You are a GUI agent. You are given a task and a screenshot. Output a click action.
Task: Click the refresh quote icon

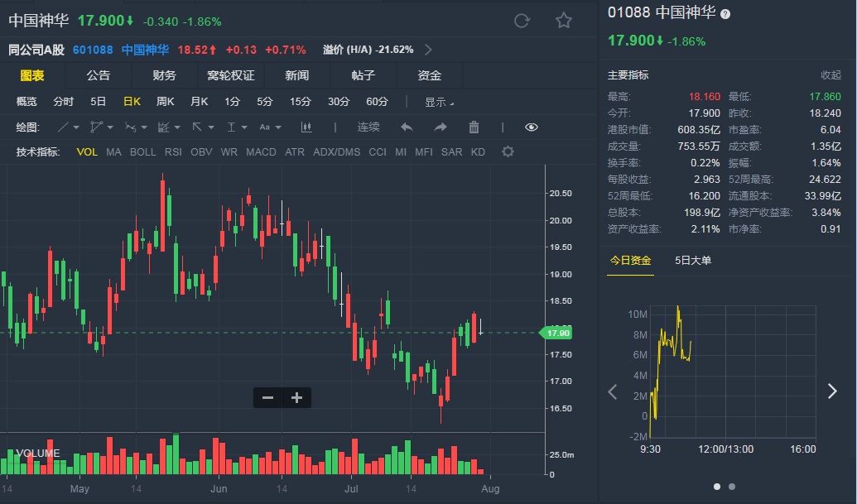pos(522,21)
